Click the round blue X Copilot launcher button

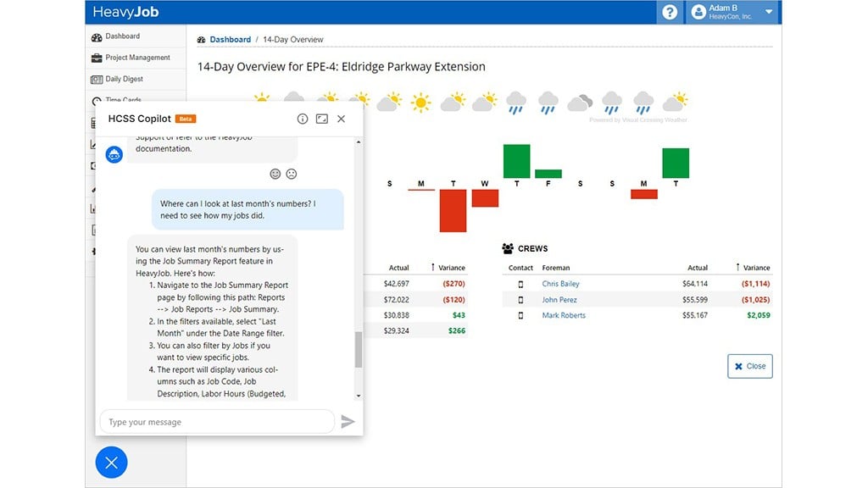click(x=111, y=462)
